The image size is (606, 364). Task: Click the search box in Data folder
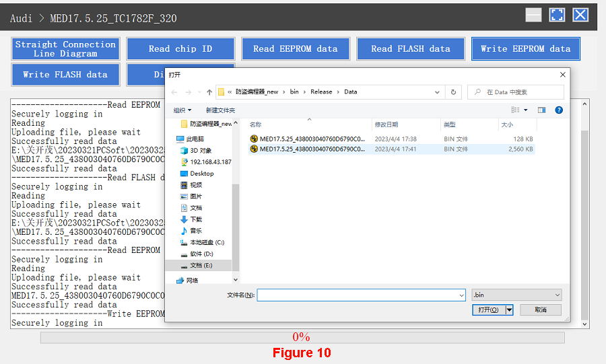[516, 92]
